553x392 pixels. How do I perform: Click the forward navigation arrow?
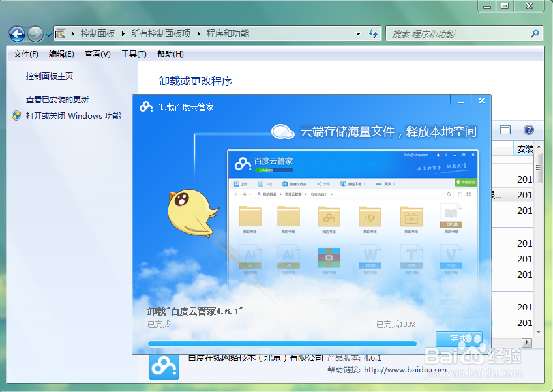[x=35, y=34]
